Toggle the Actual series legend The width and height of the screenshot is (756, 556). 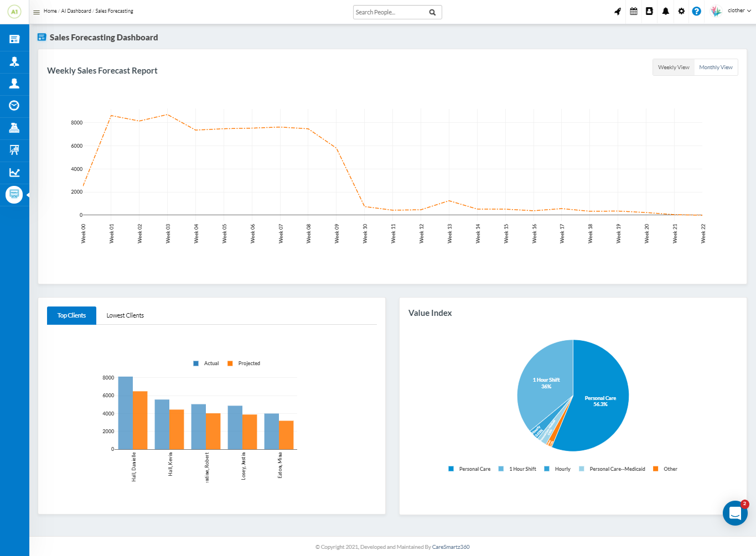coord(206,363)
